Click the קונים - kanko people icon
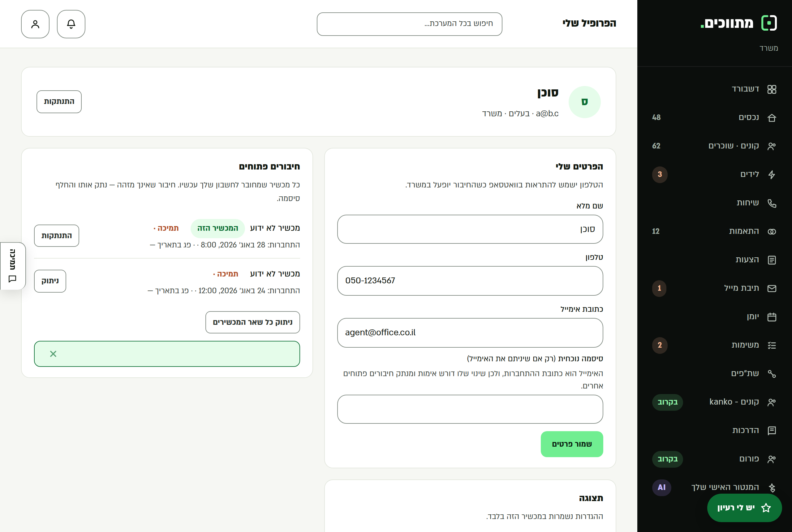Viewport: 792px width, 532px height. [x=772, y=402]
